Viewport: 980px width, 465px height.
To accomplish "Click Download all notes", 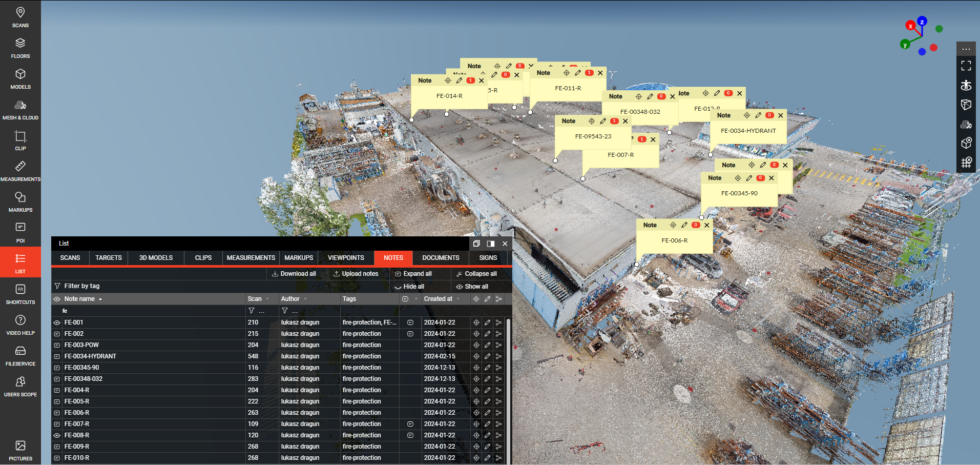I will pyautogui.click(x=295, y=273).
